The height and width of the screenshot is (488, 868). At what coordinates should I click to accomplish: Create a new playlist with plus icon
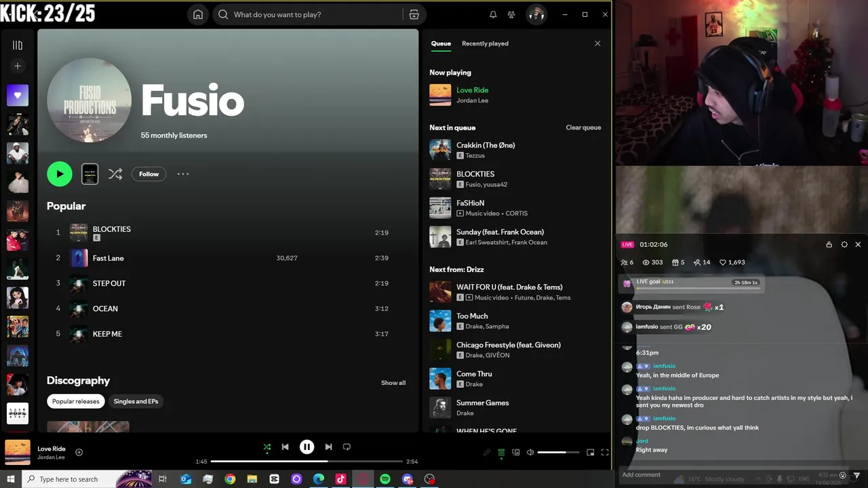pyautogui.click(x=18, y=66)
